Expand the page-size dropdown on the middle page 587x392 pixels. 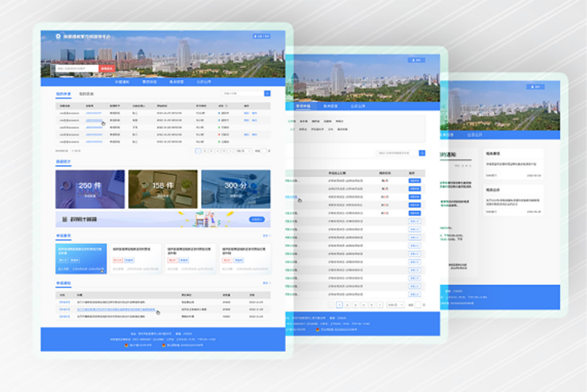[395, 305]
